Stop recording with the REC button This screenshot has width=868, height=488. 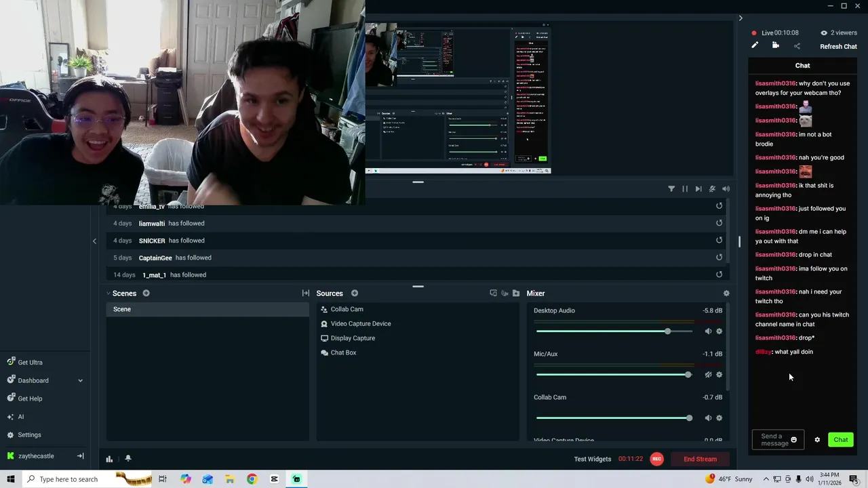coord(656,459)
